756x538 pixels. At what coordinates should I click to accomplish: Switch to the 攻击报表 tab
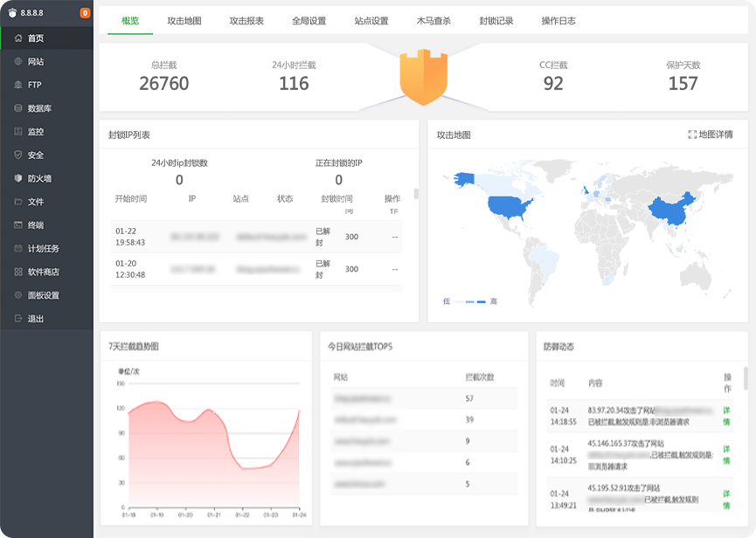pos(246,21)
